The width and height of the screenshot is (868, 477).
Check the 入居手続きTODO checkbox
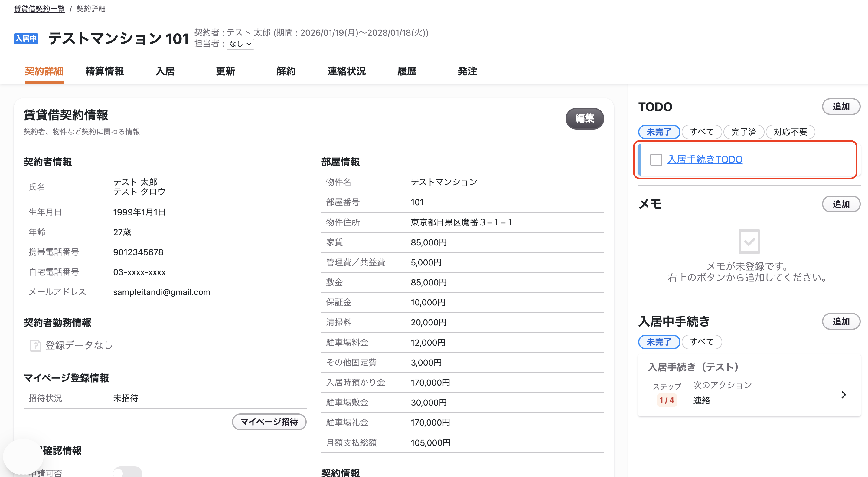[656, 160]
